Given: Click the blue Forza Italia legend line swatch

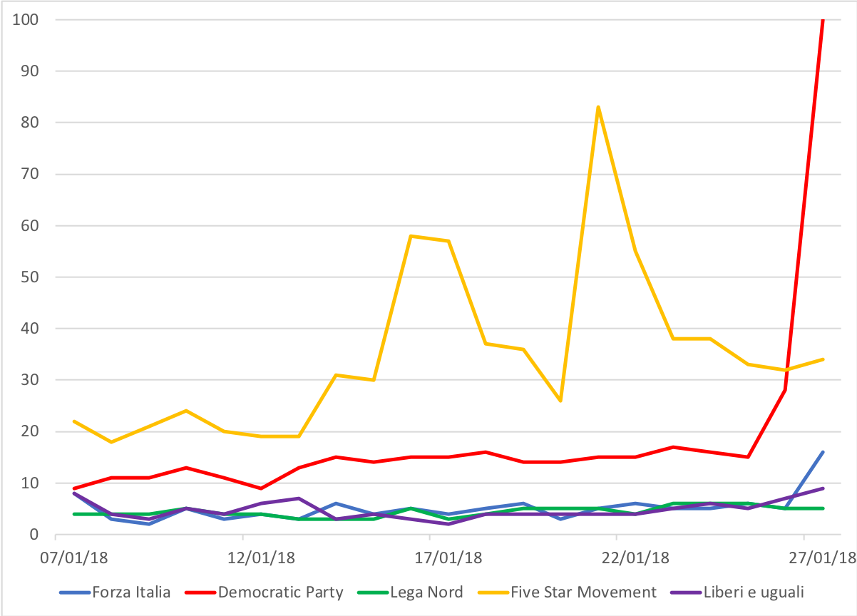Looking at the screenshot, I should [x=74, y=592].
